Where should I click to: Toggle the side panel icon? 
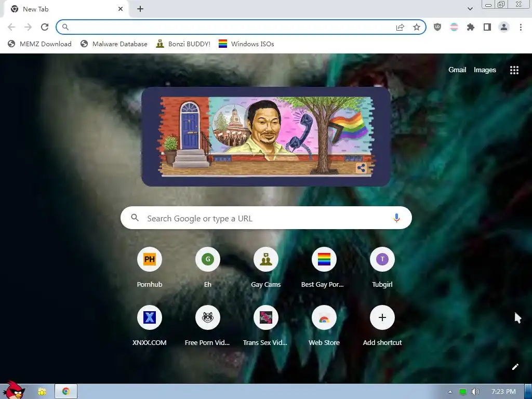click(487, 27)
